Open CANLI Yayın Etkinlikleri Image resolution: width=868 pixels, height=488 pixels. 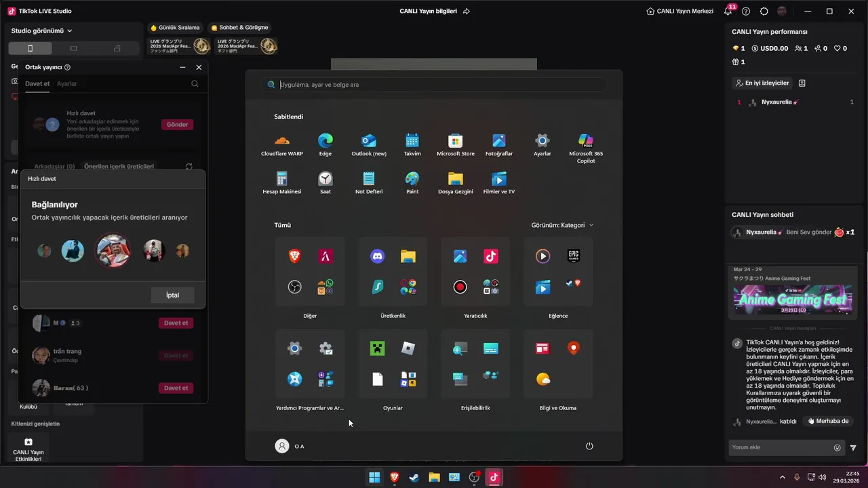28,448
